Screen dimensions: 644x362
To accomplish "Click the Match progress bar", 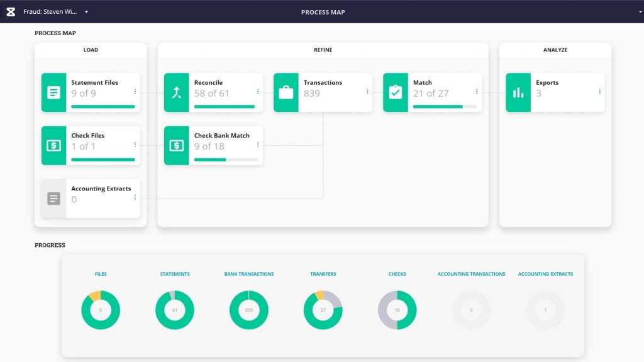I will (445, 107).
